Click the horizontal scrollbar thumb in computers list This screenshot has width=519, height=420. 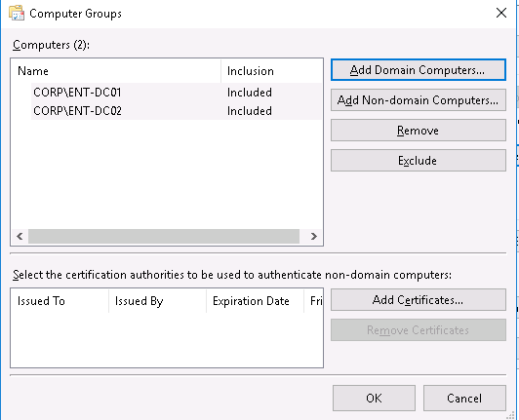click(164, 236)
